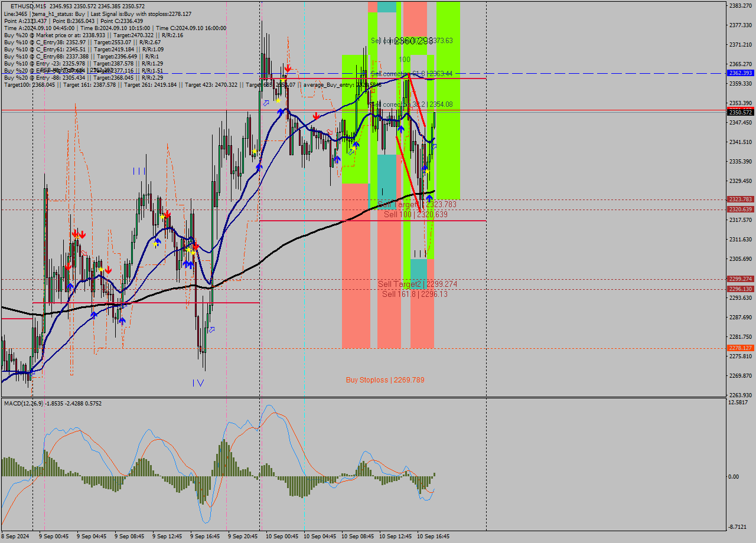Click the 'I V' wave label at chart bottom
This screenshot has height=543, width=756.
click(198, 383)
